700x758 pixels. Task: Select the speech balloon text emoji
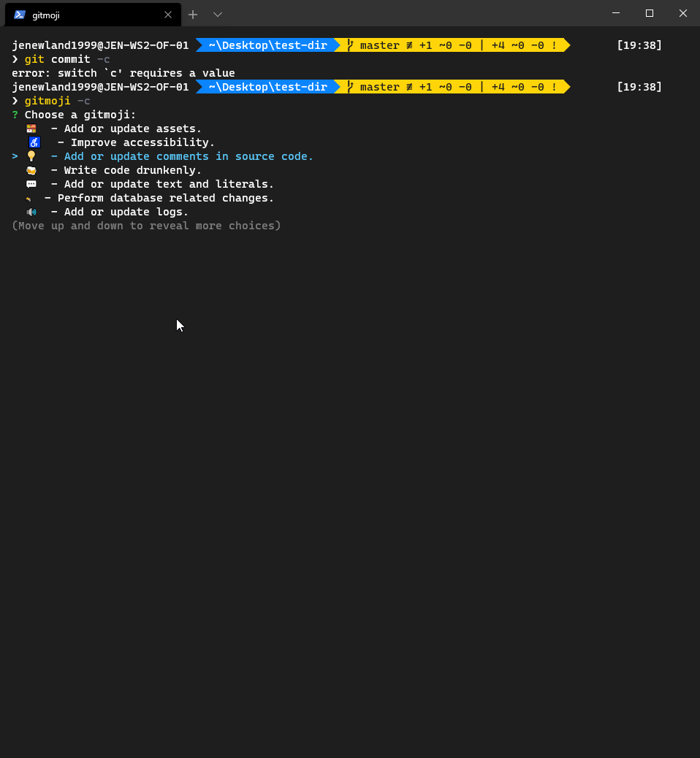click(31, 183)
